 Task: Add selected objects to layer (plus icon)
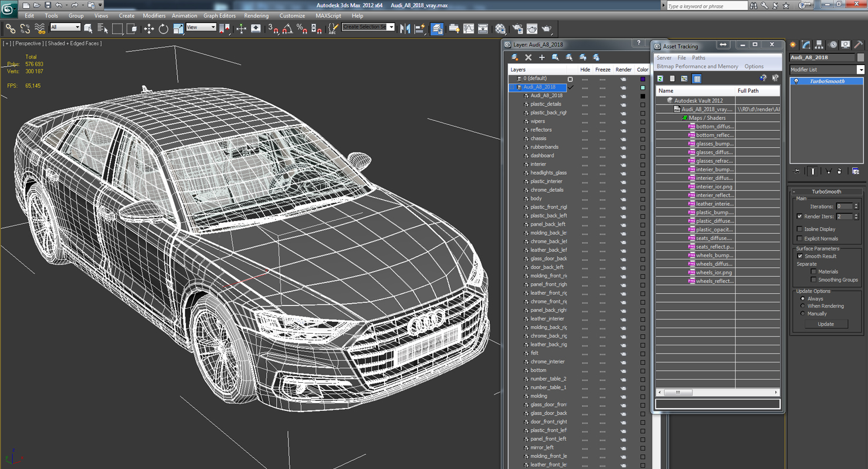click(542, 57)
